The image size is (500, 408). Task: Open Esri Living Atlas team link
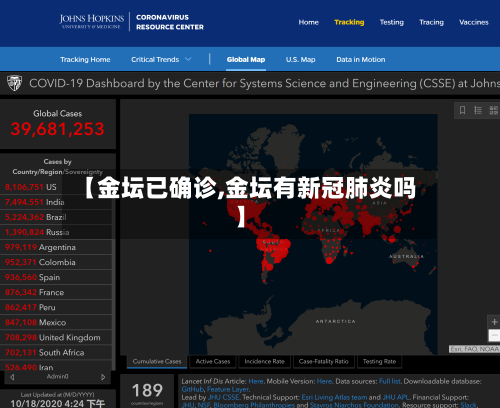coord(334,397)
